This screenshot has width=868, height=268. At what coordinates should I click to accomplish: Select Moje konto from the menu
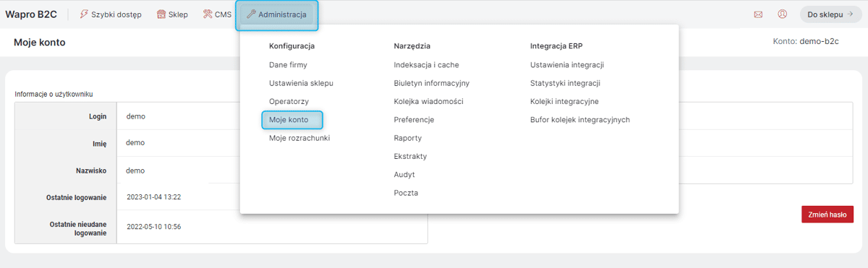[x=289, y=120]
